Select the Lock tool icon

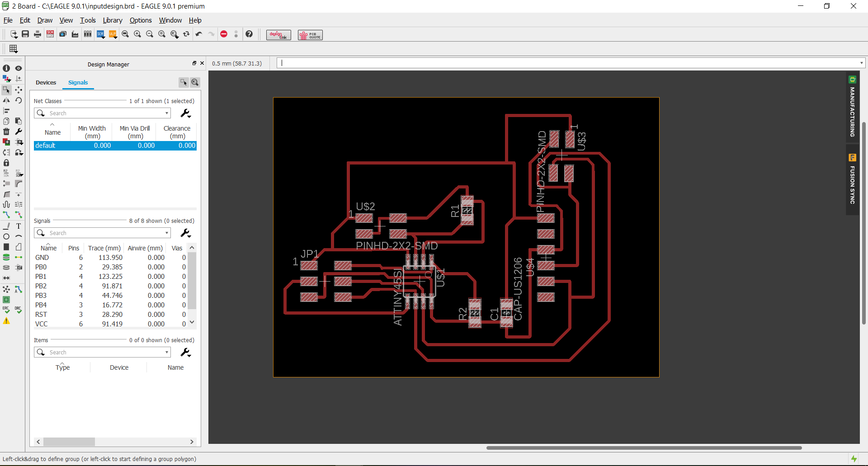coord(6,163)
